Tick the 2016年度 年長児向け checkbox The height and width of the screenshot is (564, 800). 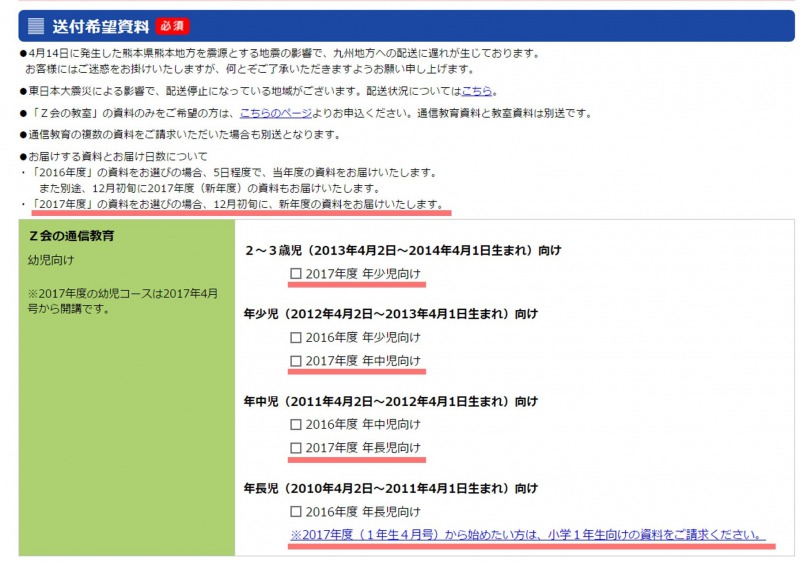(x=295, y=511)
